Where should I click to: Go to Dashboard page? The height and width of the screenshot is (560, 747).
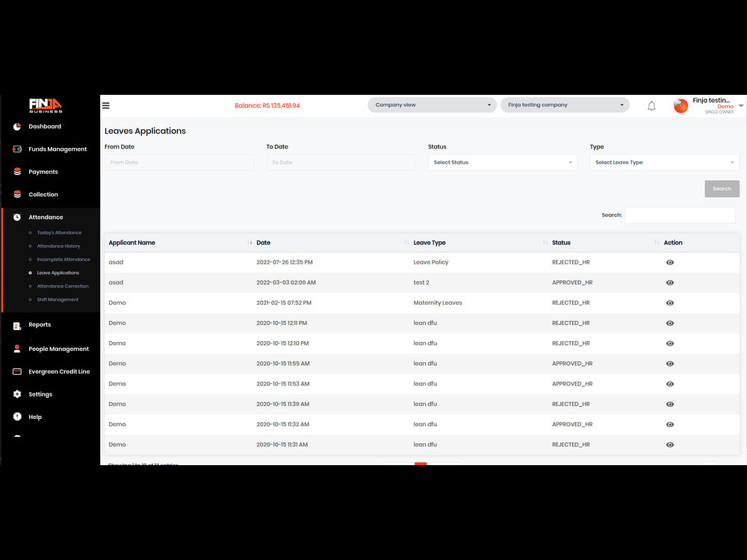pyautogui.click(x=45, y=126)
